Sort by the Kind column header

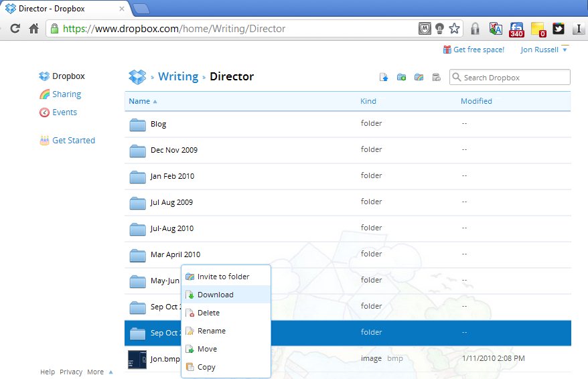pyautogui.click(x=368, y=101)
